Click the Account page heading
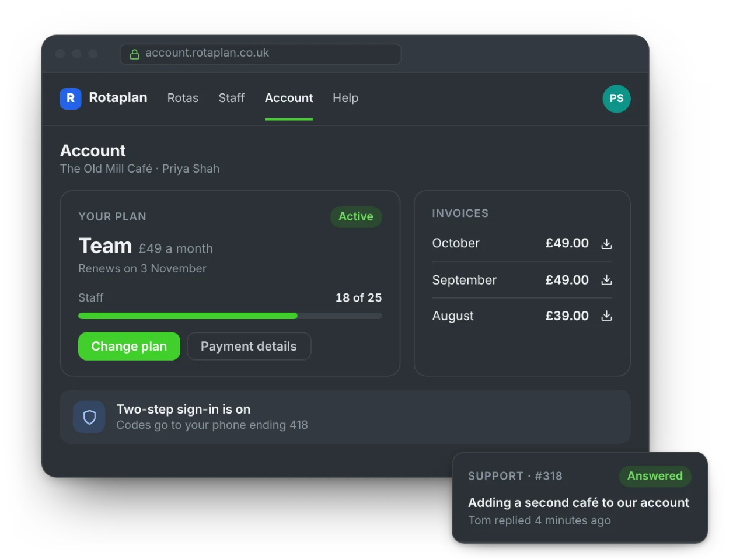This screenshot has width=747, height=560. coord(93,150)
